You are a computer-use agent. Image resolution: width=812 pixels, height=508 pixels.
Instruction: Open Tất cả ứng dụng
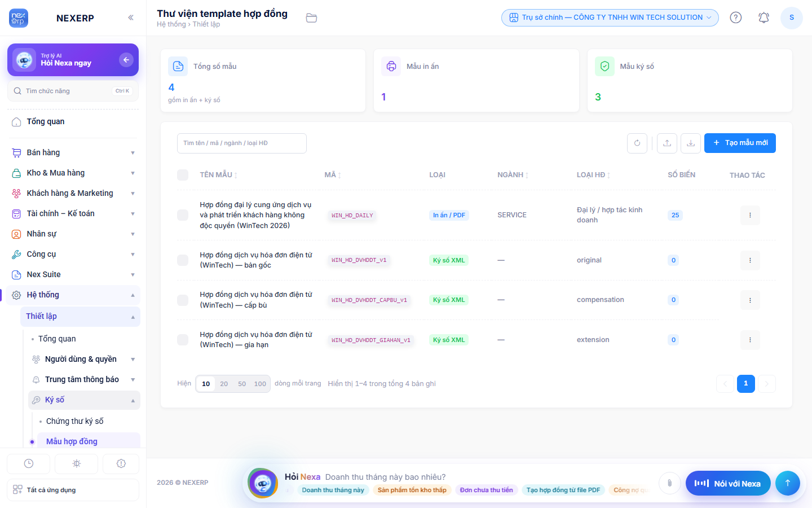click(x=73, y=490)
